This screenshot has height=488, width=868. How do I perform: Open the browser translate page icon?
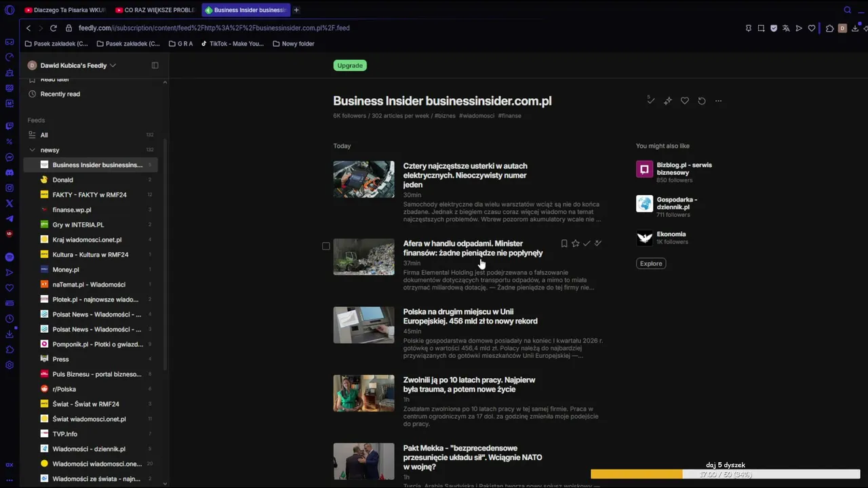(787, 28)
